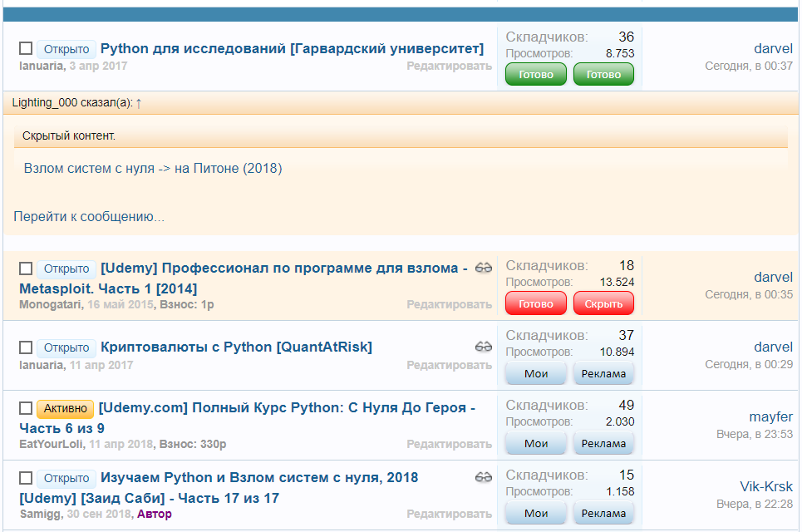Open 'Скрытый контент' header bar
The image size is (802, 532).
point(401,135)
